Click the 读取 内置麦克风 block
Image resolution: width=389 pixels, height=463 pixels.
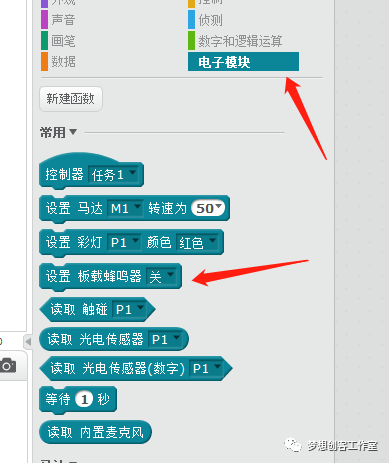coord(96,432)
